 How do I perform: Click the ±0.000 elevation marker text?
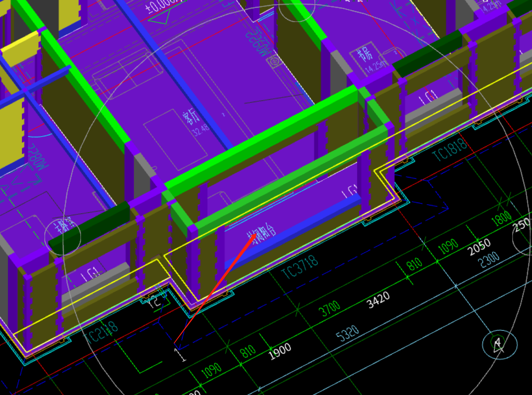tap(162, 7)
